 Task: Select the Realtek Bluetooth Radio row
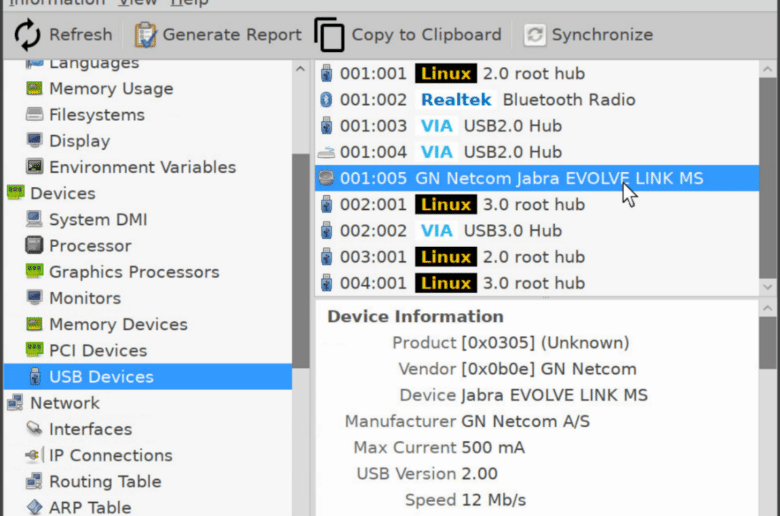click(537, 100)
